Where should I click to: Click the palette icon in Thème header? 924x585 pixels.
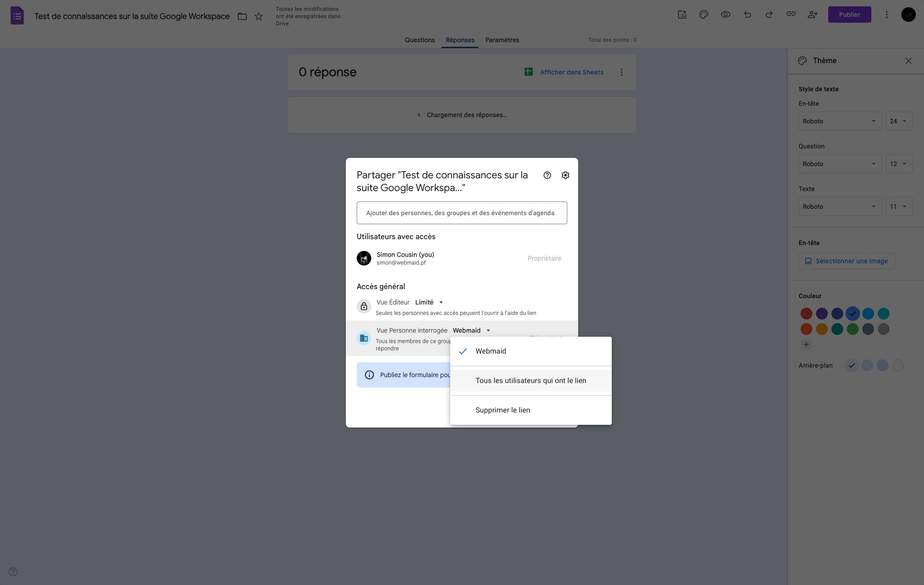[802, 61]
